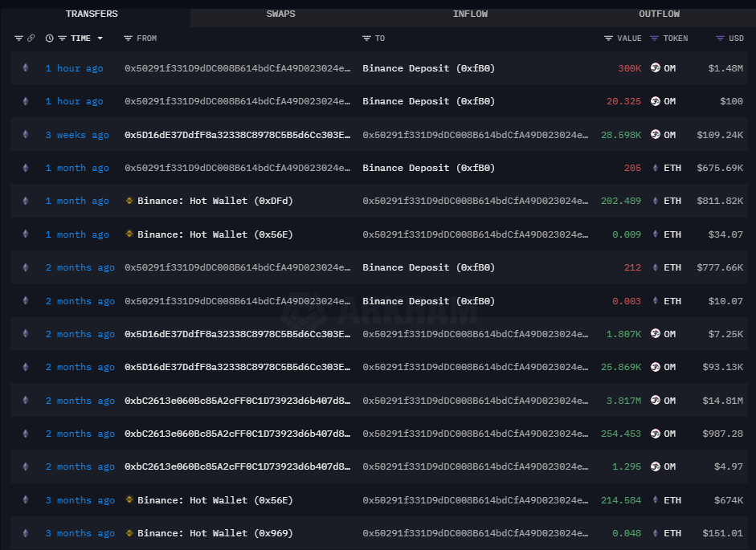This screenshot has width=756, height=550.
Task: Click the Binance Deposit (0xfB0) in 212 ETH row
Action: (x=428, y=267)
